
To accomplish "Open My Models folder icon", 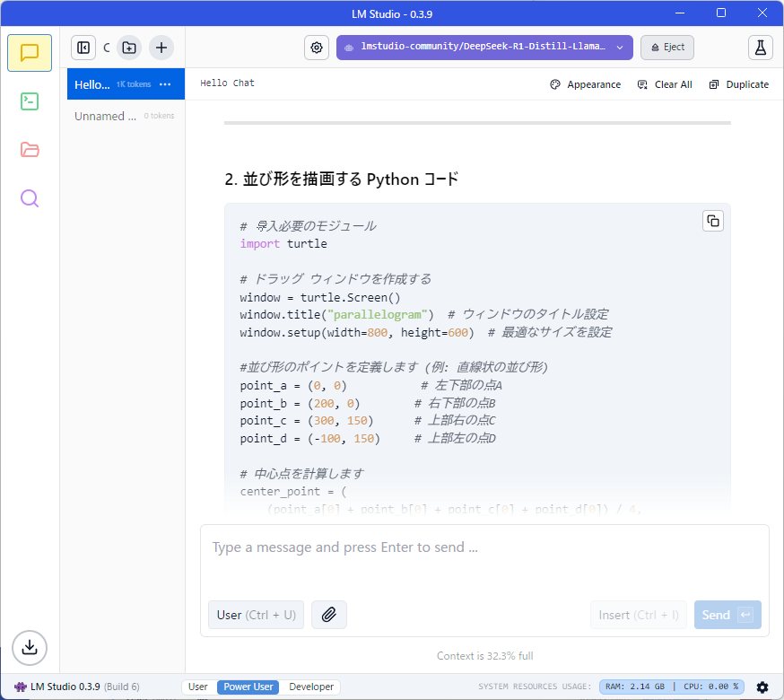I will pyautogui.click(x=30, y=150).
